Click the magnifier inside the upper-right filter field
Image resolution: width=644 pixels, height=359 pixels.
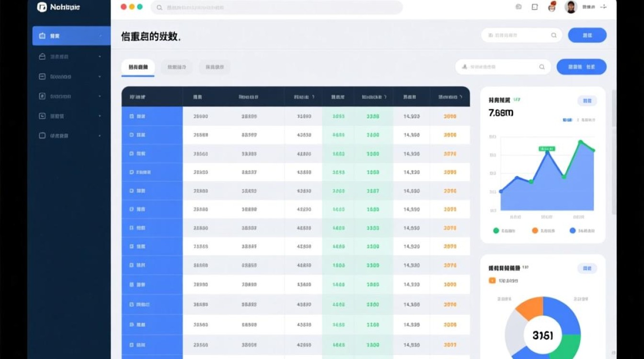(x=554, y=35)
